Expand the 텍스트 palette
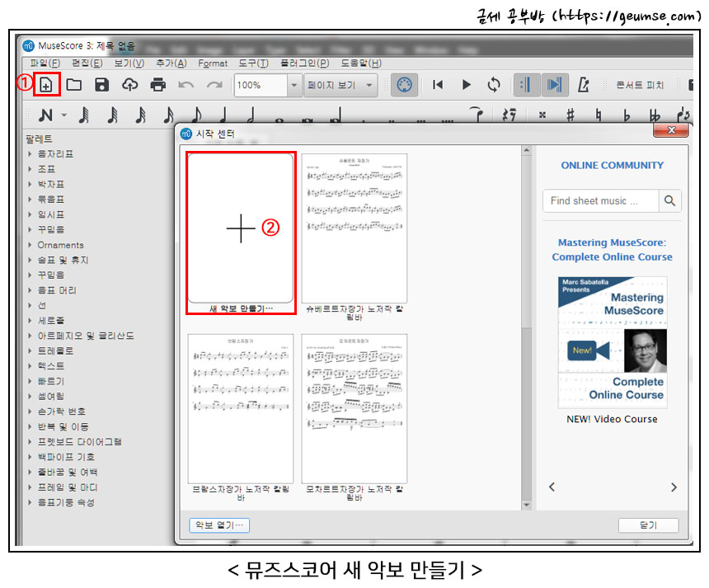Screen dimensions: 709x588 click(x=30, y=366)
